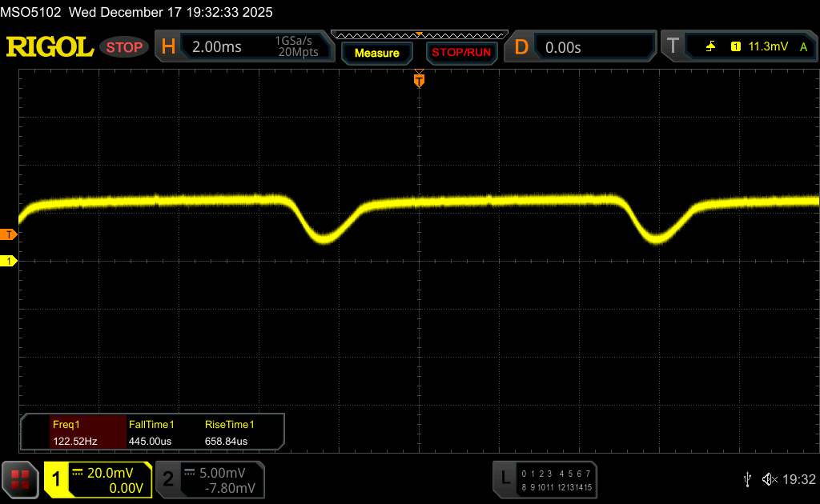
Task: Click the 122.52Hz frequency value
Action: (x=74, y=442)
